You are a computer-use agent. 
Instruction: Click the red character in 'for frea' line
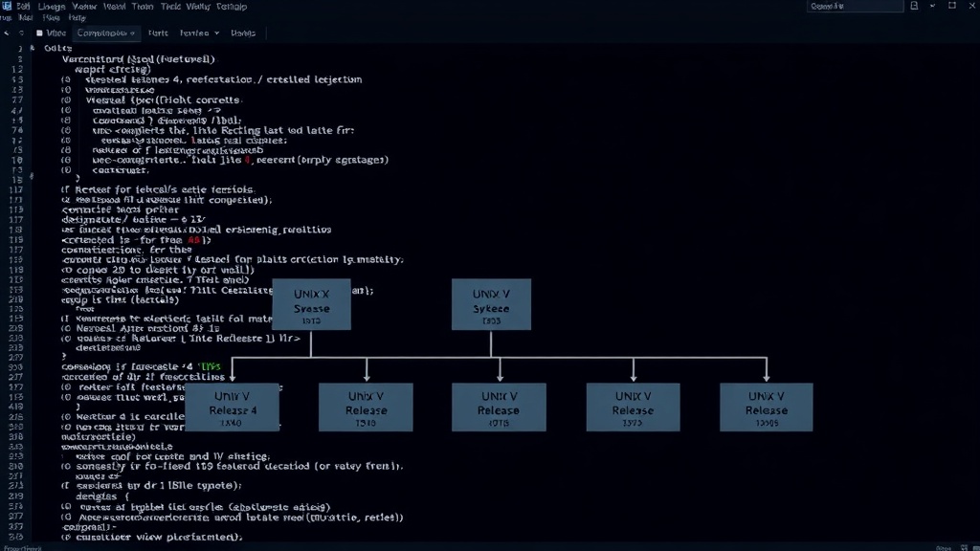pos(194,240)
